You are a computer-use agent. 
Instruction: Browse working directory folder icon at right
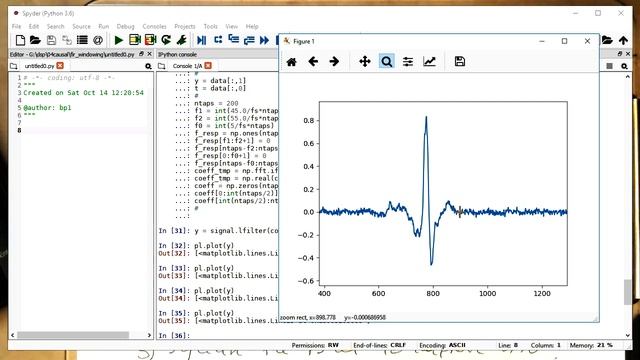(607, 40)
